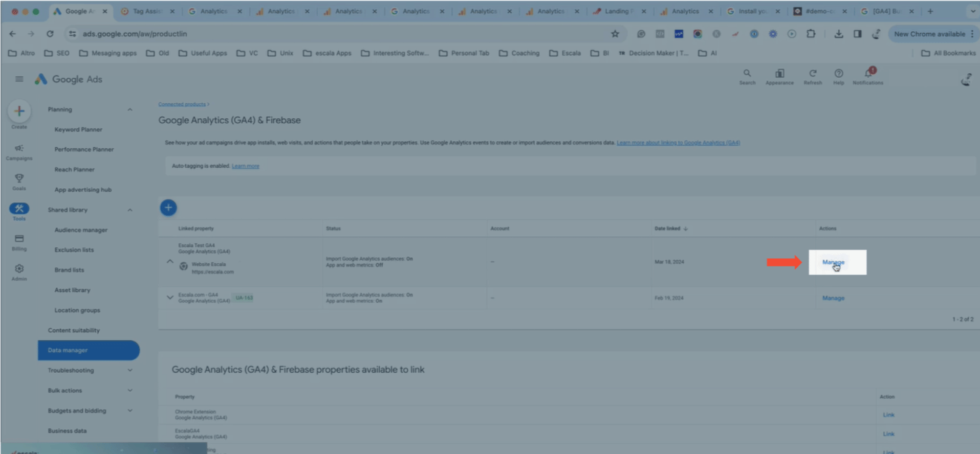Image resolution: width=980 pixels, height=454 pixels.
Task: Click New Chrome available button
Action: [933, 34]
